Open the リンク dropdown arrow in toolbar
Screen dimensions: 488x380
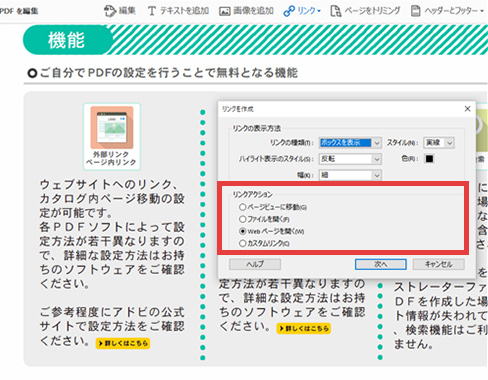point(319,11)
